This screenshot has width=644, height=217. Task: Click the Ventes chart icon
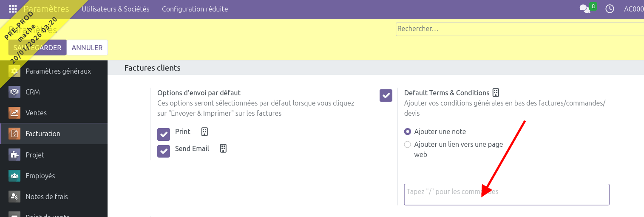(x=14, y=113)
